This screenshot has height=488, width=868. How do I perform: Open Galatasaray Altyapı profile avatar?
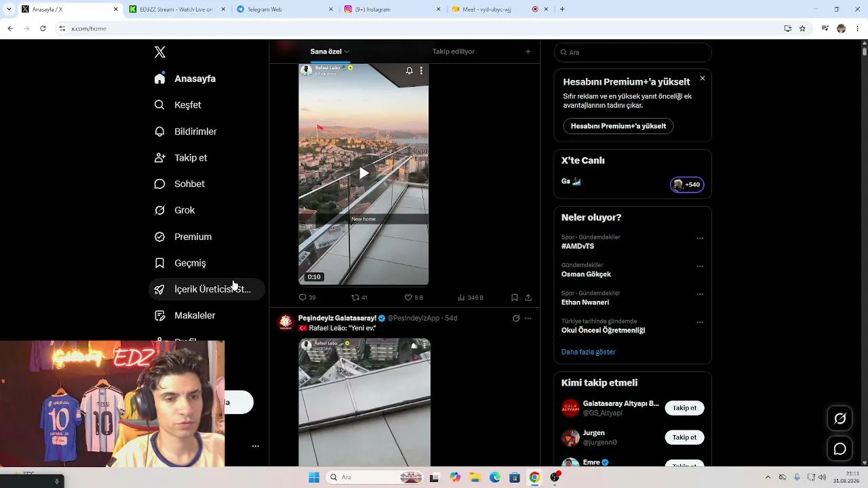(x=570, y=408)
